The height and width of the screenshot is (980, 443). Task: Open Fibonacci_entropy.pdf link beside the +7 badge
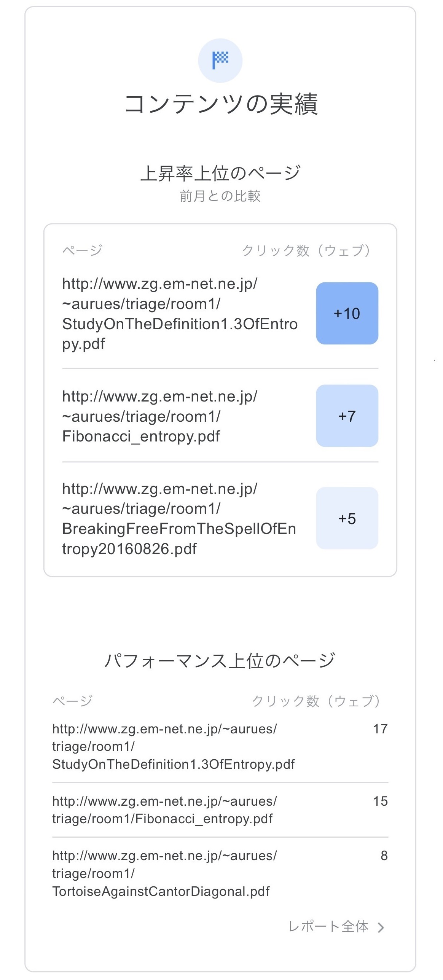[x=160, y=416]
